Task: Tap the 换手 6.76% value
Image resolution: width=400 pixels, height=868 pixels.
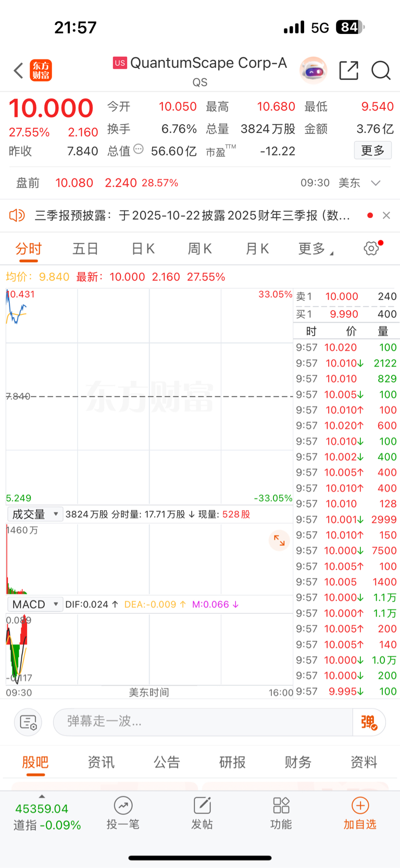Action: coord(179,129)
